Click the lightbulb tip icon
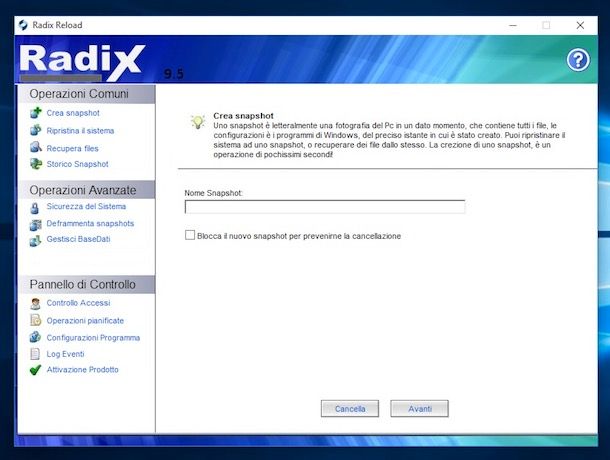610x460 pixels. [198, 122]
